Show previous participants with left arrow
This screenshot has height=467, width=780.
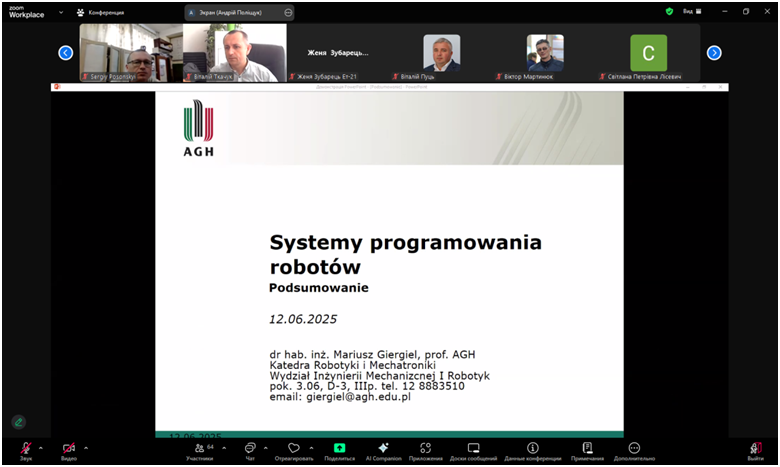coord(66,53)
